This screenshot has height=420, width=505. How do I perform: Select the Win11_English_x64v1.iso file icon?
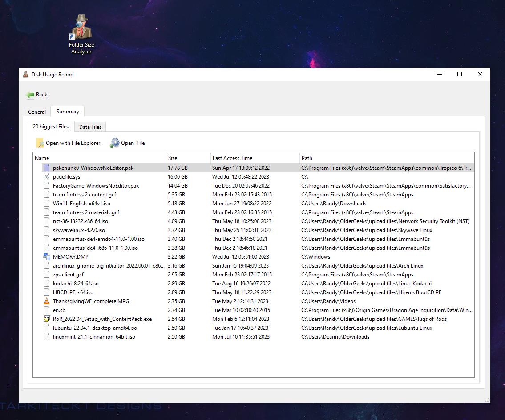click(47, 203)
